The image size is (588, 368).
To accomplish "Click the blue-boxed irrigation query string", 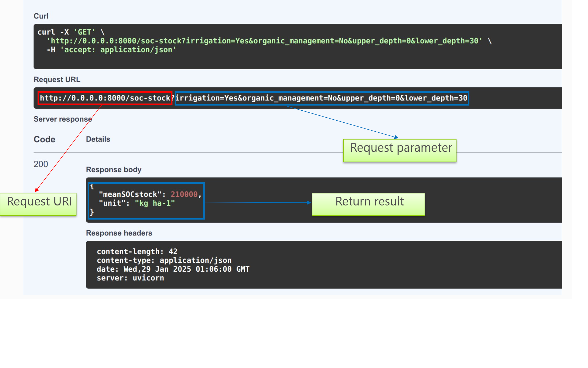I will pyautogui.click(x=322, y=98).
